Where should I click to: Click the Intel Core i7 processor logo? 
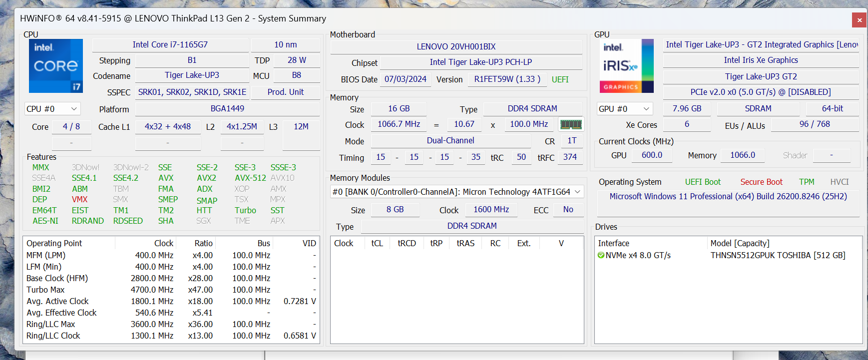point(56,66)
